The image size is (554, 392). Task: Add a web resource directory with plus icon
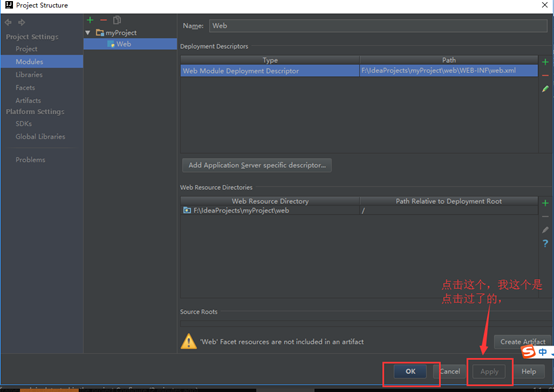click(x=545, y=203)
